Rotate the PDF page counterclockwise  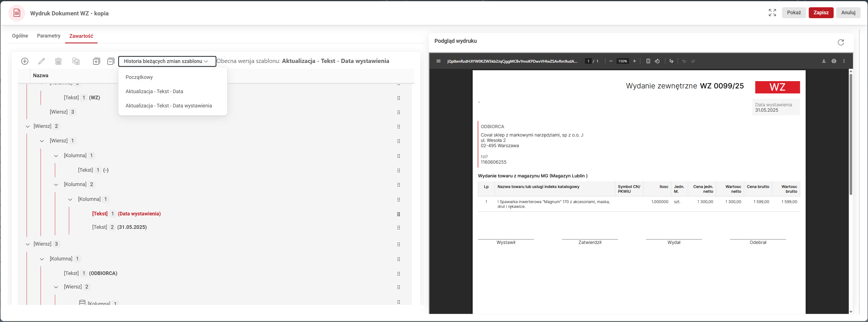point(657,61)
